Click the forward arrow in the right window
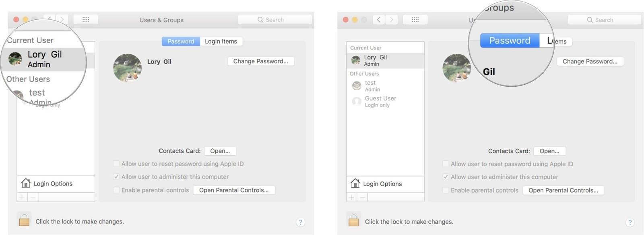The image size is (644, 235). coord(392,20)
